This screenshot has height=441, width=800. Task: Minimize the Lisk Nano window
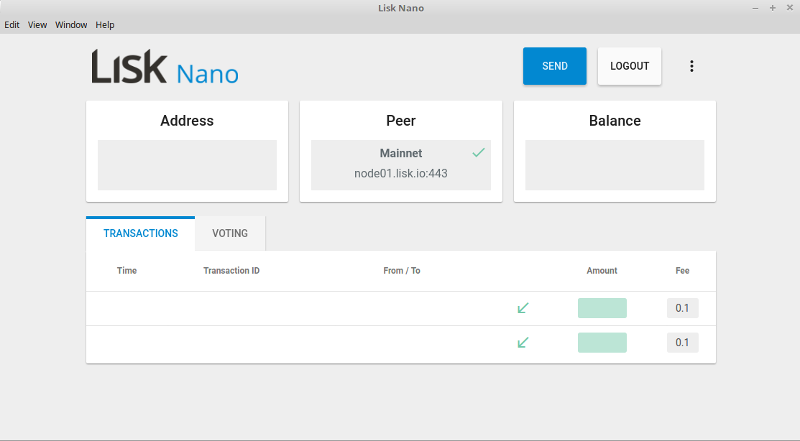pyautogui.click(x=755, y=8)
